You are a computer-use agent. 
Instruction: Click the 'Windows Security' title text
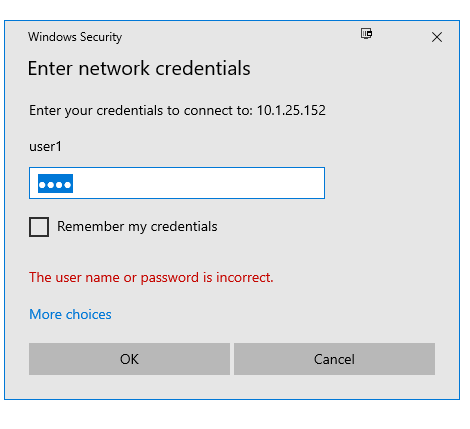[x=75, y=37]
